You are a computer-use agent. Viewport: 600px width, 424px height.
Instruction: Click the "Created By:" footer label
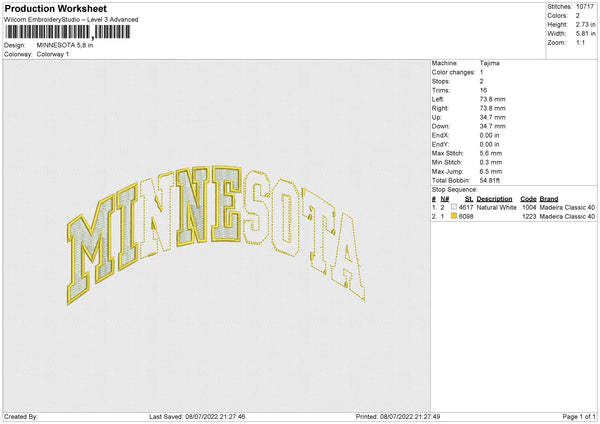21,417
